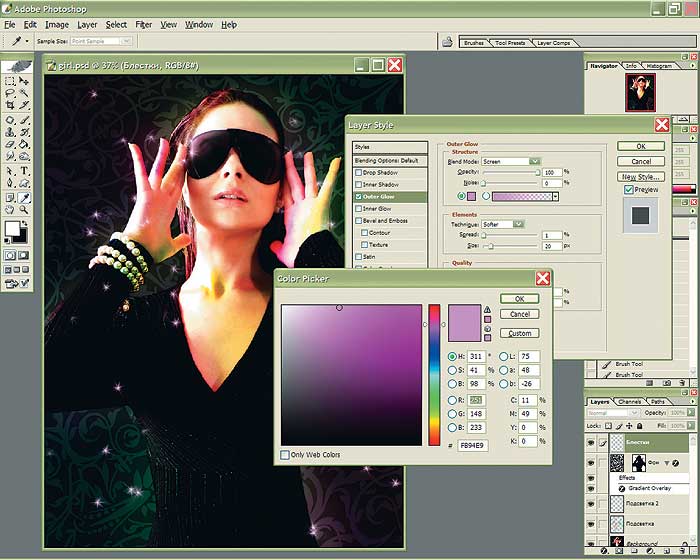This screenshot has height=560, width=700.
Task: Open the File menu
Action: pos(10,25)
